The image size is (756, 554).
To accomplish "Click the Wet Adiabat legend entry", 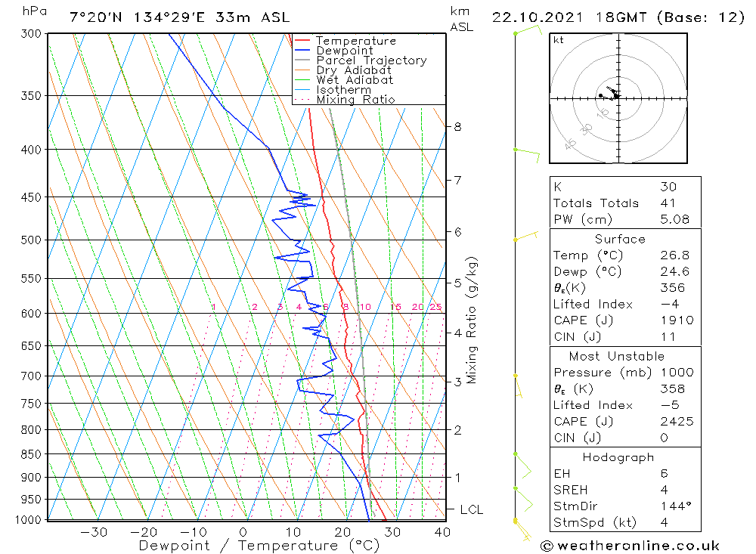I will point(355,80).
